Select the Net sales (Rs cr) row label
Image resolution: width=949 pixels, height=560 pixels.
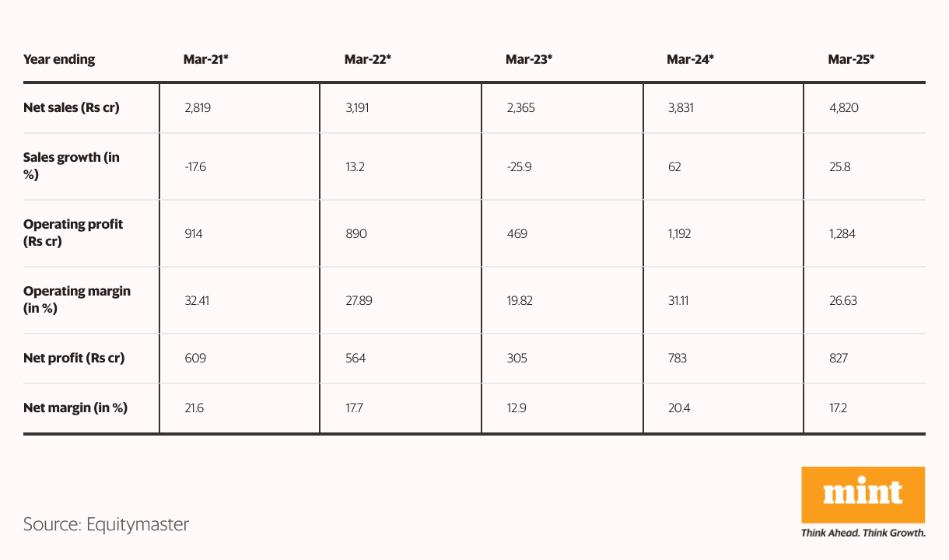tap(72, 107)
